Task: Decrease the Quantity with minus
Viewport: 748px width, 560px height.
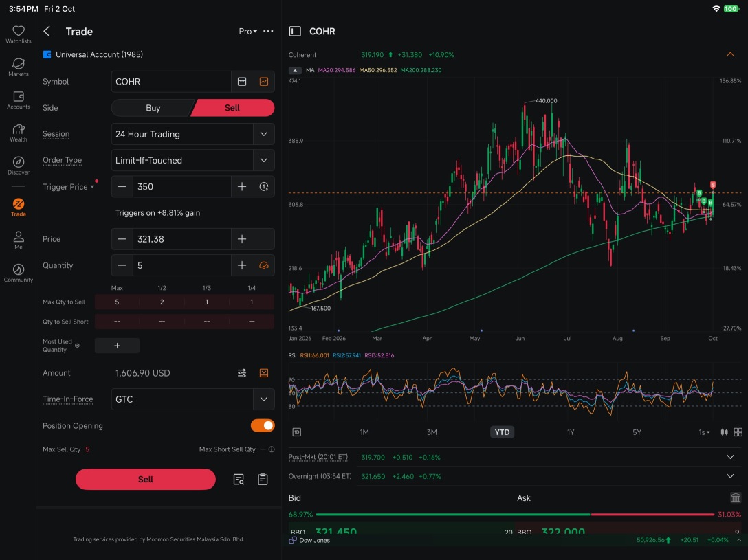Action: pyautogui.click(x=122, y=265)
